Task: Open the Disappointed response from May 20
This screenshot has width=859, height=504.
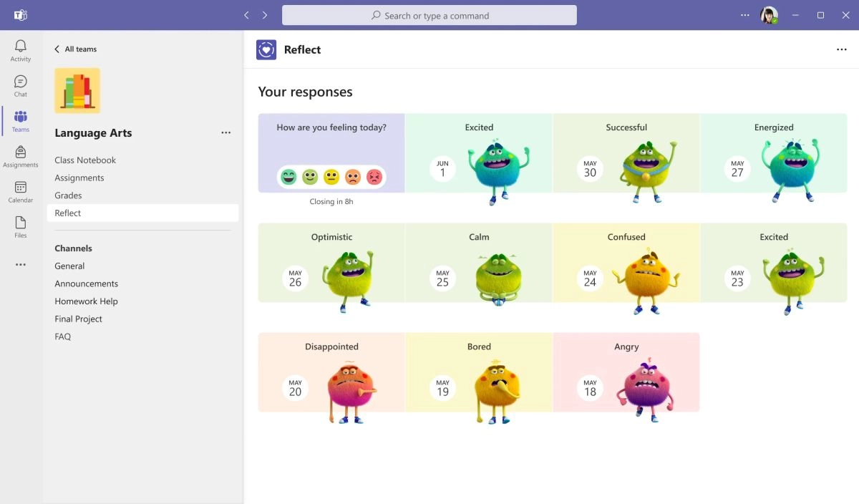Action: (331, 372)
